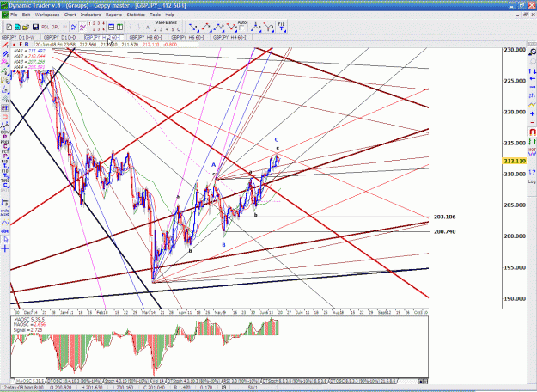Screen dimensions: 537x392
Task: Select the FIB T tool in top toolbar
Action: pos(282,27)
